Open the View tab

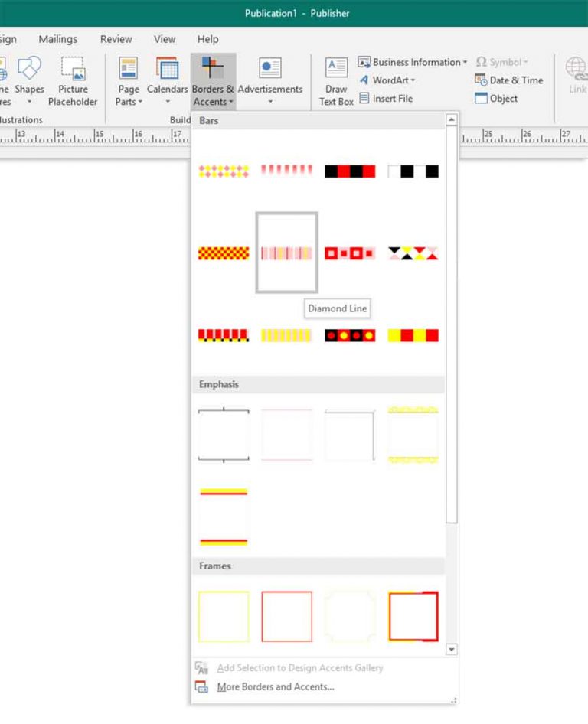pyautogui.click(x=165, y=39)
